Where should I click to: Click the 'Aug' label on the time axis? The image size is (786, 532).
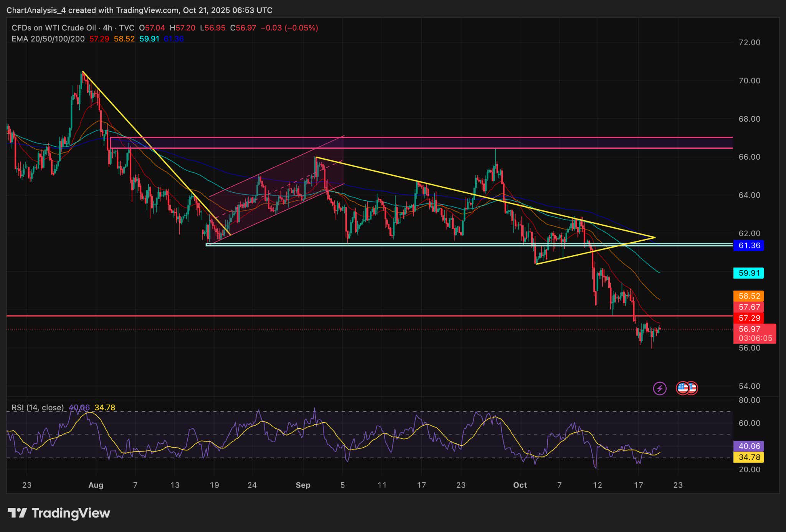point(96,485)
